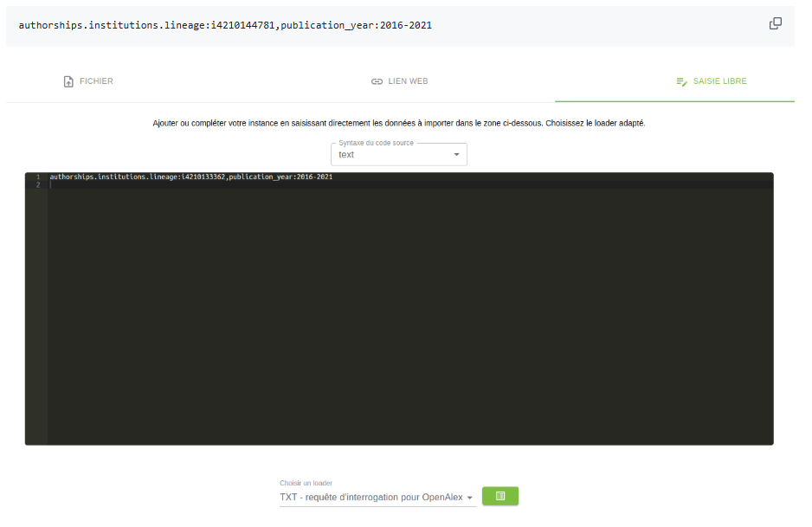Expand the Choisir un loader dropdown
This screenshot has width=812, height=527.
point(377,497)
